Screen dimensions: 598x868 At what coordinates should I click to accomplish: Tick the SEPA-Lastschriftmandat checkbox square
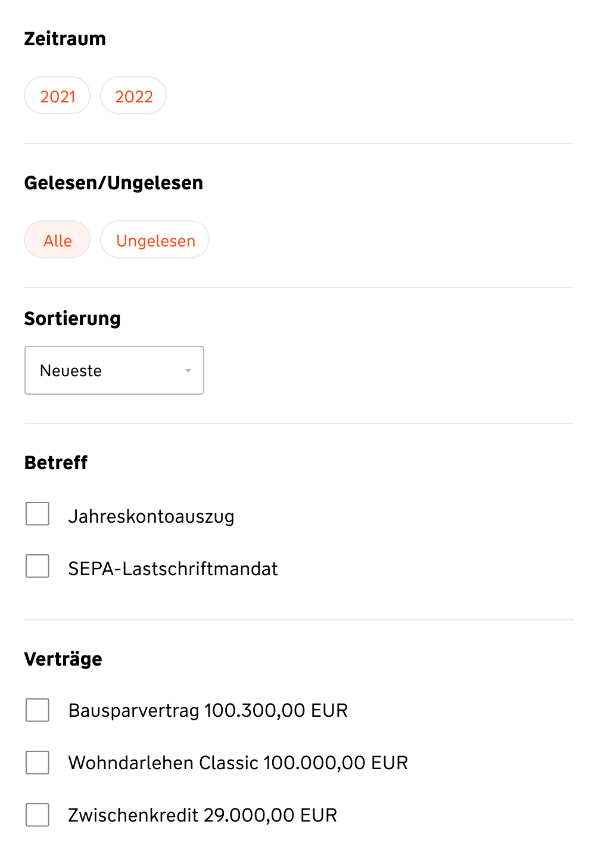[38, 566]
